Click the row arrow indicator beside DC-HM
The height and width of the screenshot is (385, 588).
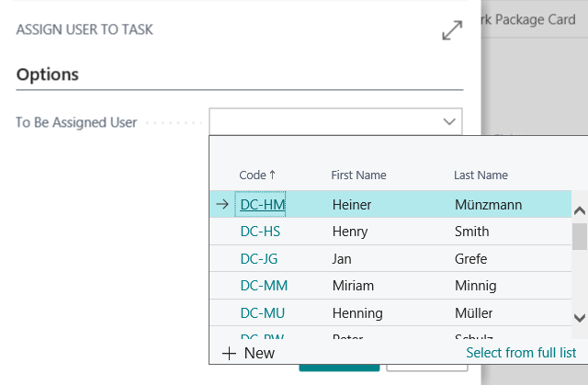point(221,205)
